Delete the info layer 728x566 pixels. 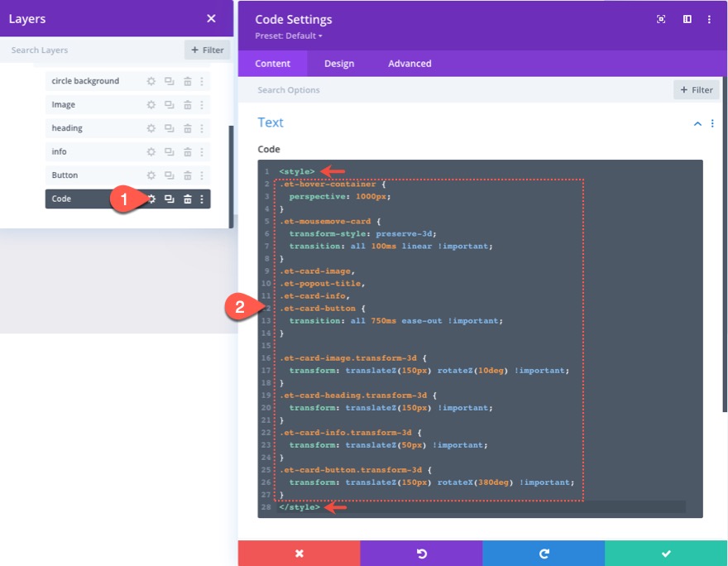(187, 151)
